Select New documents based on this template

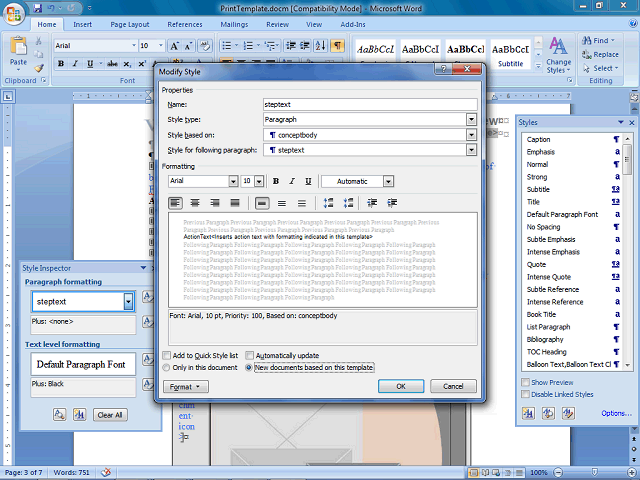pos(248,367)
